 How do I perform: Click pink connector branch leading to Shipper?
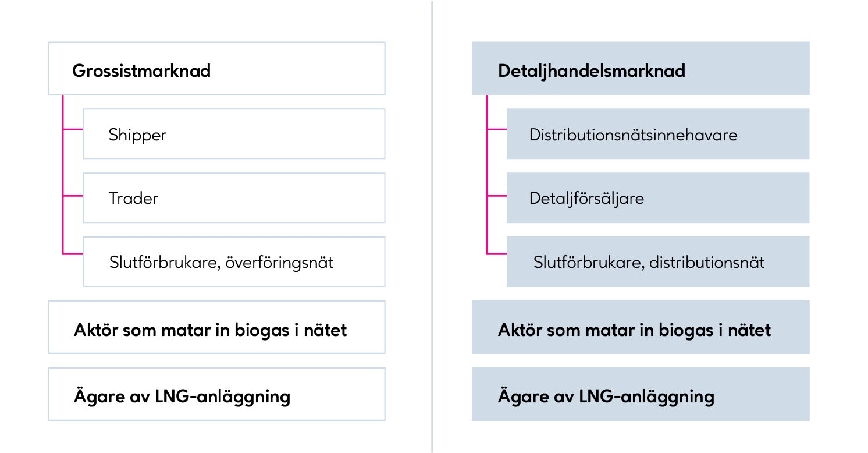[x=73, y=129]
